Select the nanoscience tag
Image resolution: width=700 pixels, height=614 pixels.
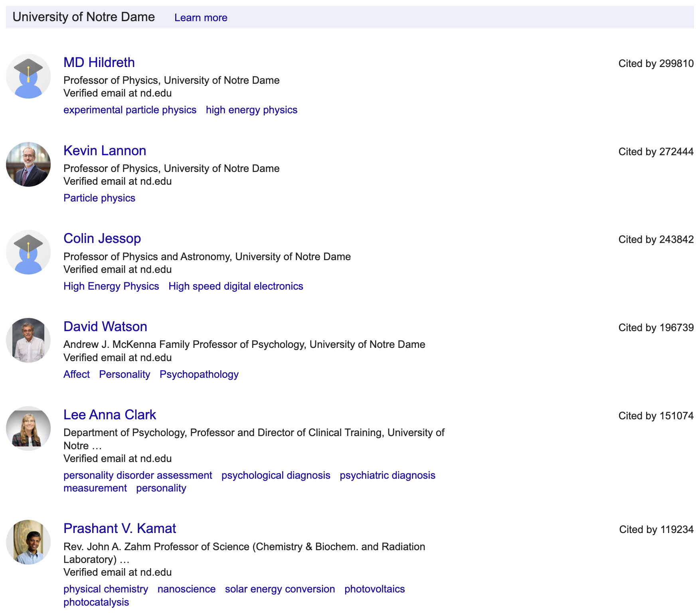point(186,589)
